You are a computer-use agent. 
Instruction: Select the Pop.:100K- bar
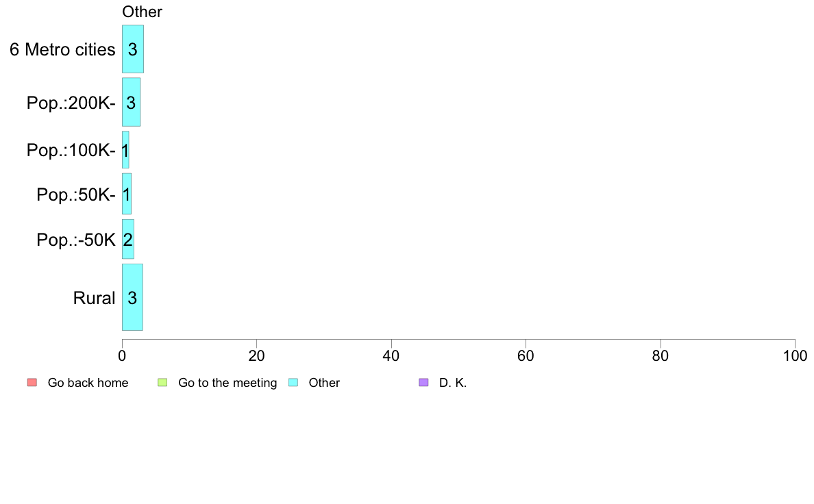click(x=125, y=150)
